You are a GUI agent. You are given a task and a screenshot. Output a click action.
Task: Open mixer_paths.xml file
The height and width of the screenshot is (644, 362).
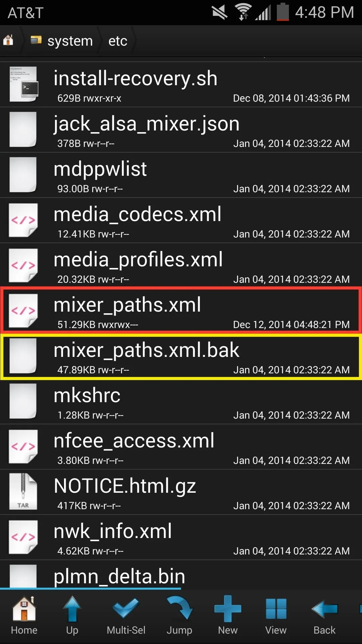(181, 310)
